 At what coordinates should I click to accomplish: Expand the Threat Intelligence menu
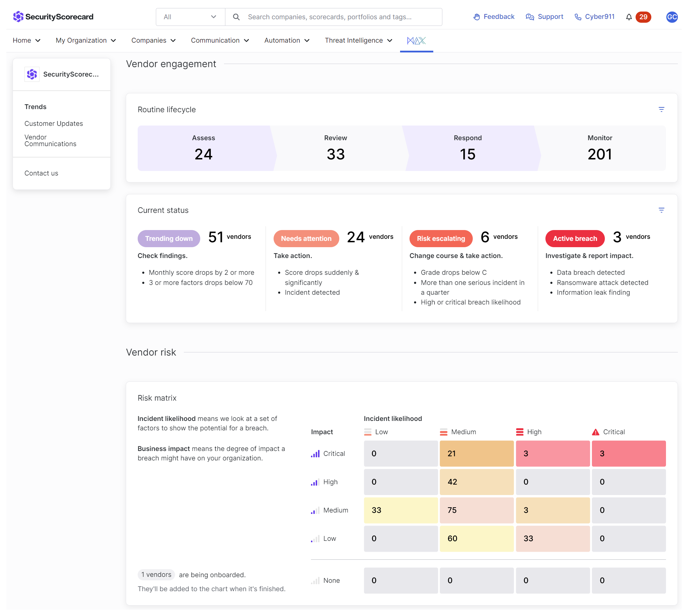[x=359, y=41]
